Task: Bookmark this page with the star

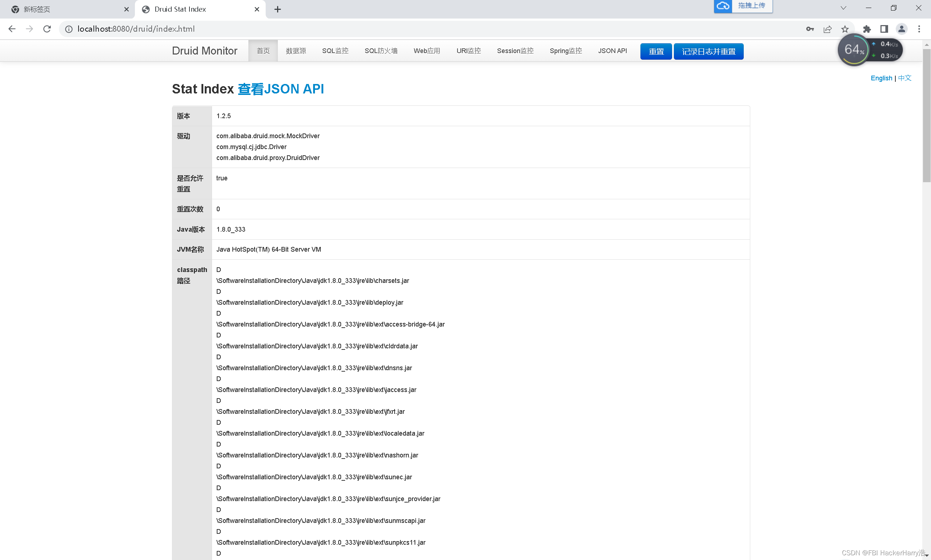Action: [x=845, y=29]
